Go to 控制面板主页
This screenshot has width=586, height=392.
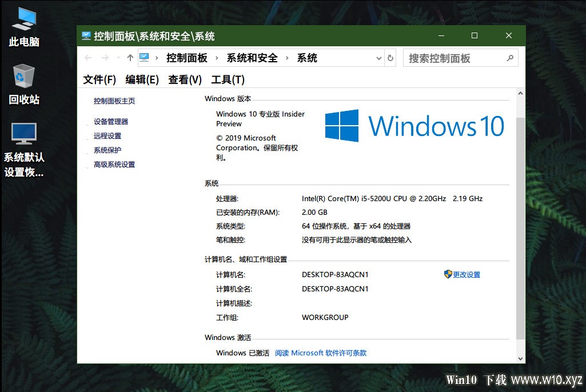point(114,101)
